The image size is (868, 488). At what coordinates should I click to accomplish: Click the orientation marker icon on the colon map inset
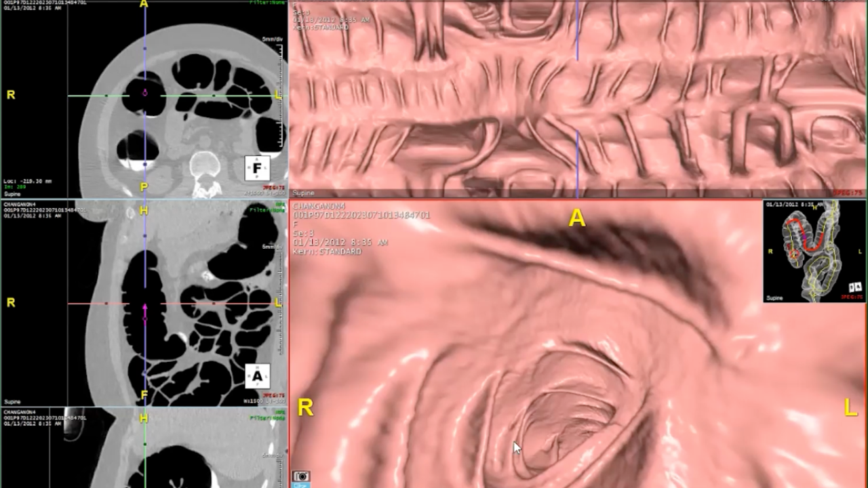[854, 286]
